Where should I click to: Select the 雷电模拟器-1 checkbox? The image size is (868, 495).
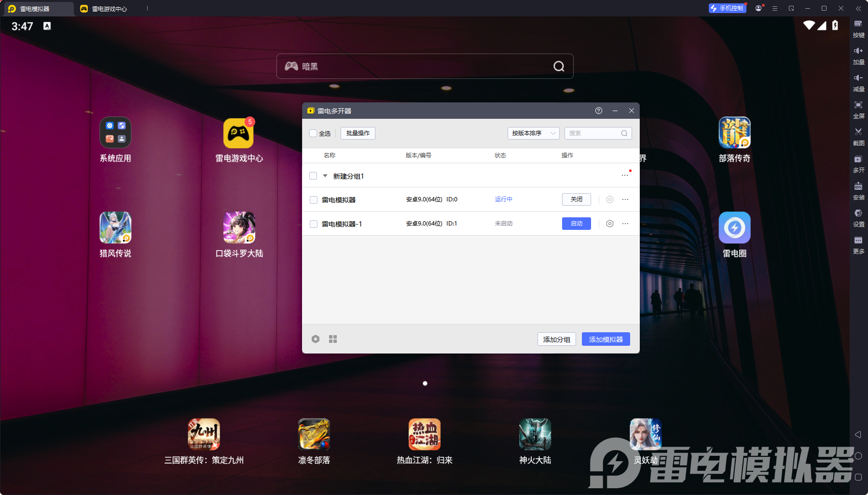coord(313,224)
